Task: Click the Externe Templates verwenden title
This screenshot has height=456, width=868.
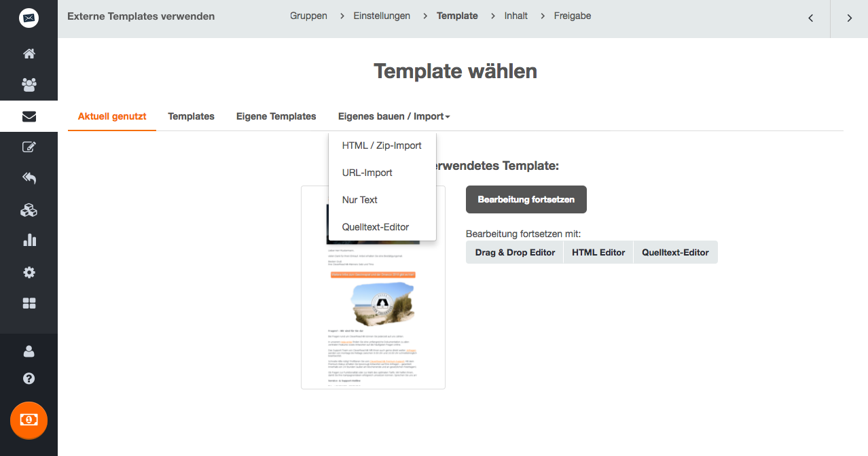Action: (141, 16)
